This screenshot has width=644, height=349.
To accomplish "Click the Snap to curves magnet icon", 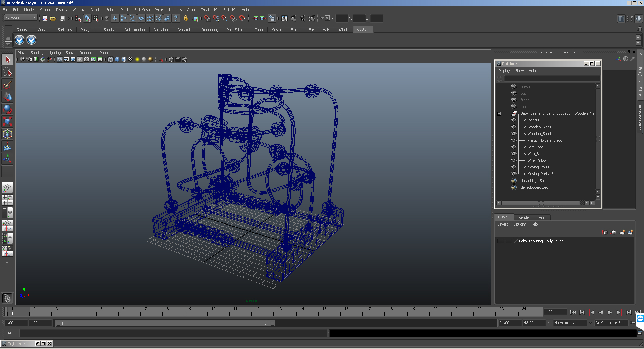I will point(216,18).
